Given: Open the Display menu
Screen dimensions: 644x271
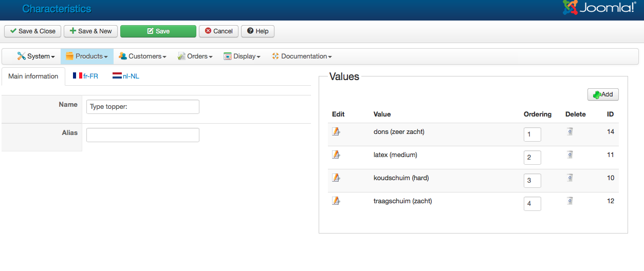Looking at the screenshot, I should [x=242, y=56].
